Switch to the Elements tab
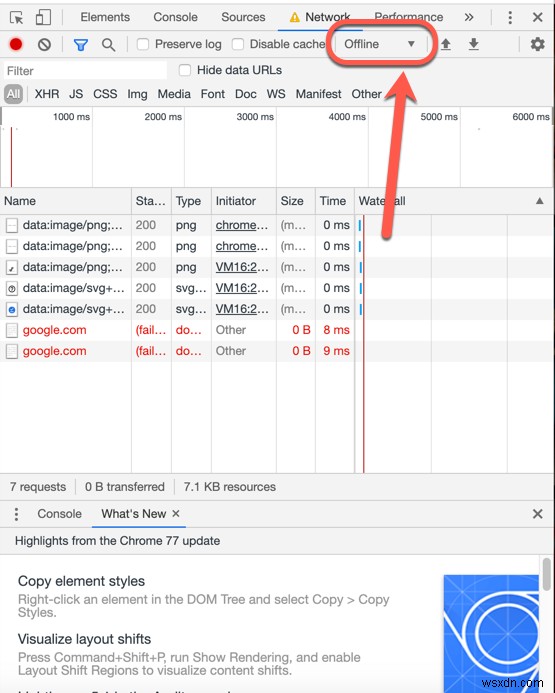 pyautogui.click(x=105, y=17)
